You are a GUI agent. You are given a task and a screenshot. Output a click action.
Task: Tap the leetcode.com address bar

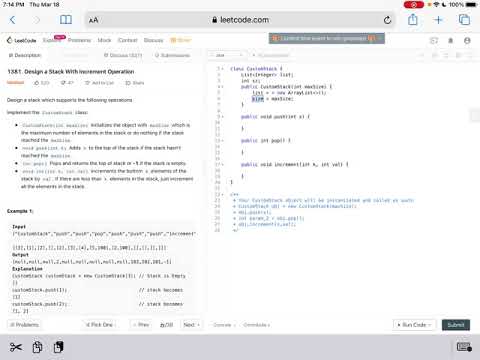click(240, 20)
